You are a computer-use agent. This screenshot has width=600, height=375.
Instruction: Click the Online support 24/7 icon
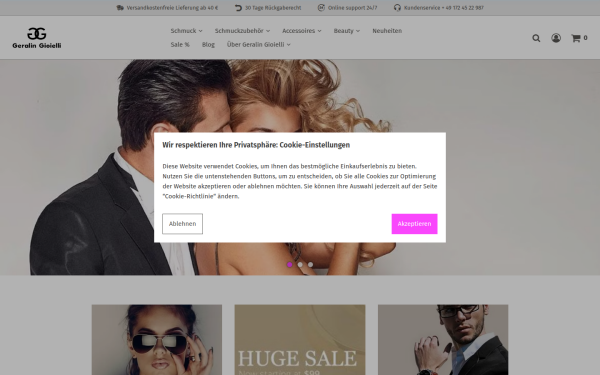321,8
